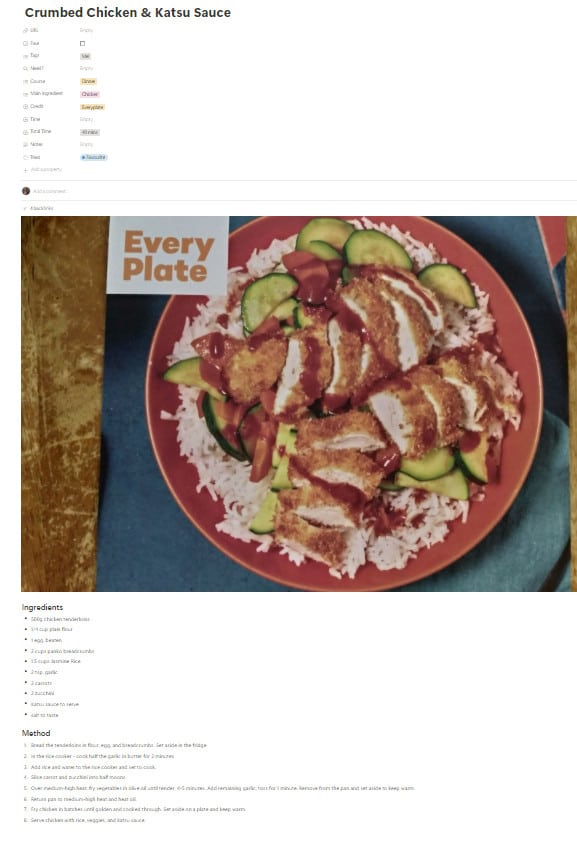Screen dimensions: 577x843
Task: Click the Notes property text icon
Action: (25, 145)
